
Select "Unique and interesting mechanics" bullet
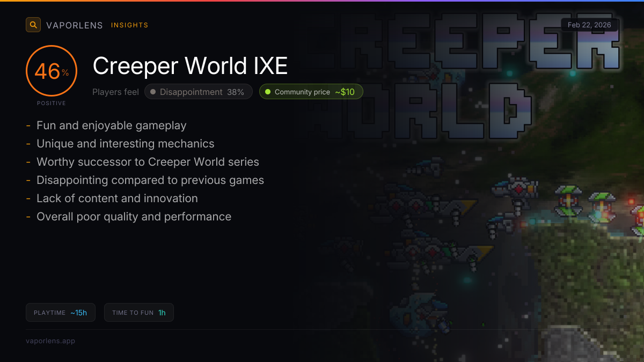126,144
